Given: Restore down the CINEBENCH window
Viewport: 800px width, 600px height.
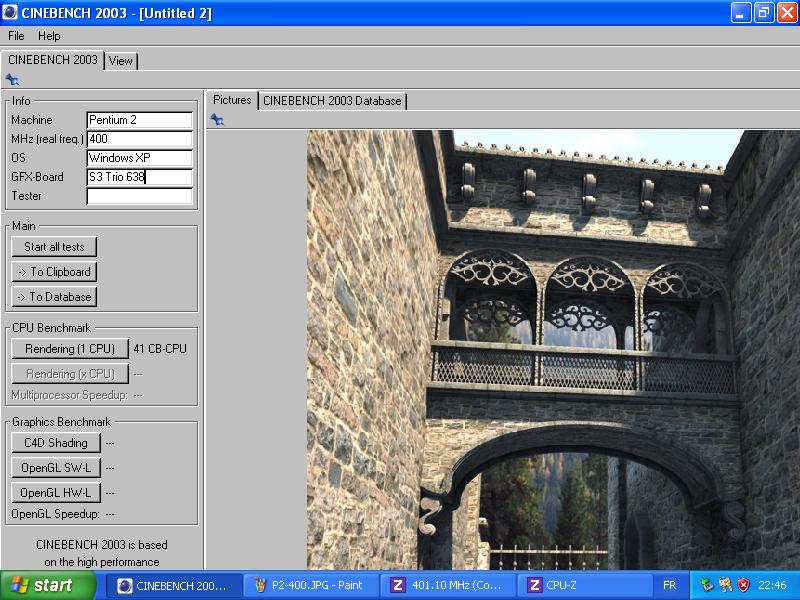Looking at the screenshot, I should (764, 12).
